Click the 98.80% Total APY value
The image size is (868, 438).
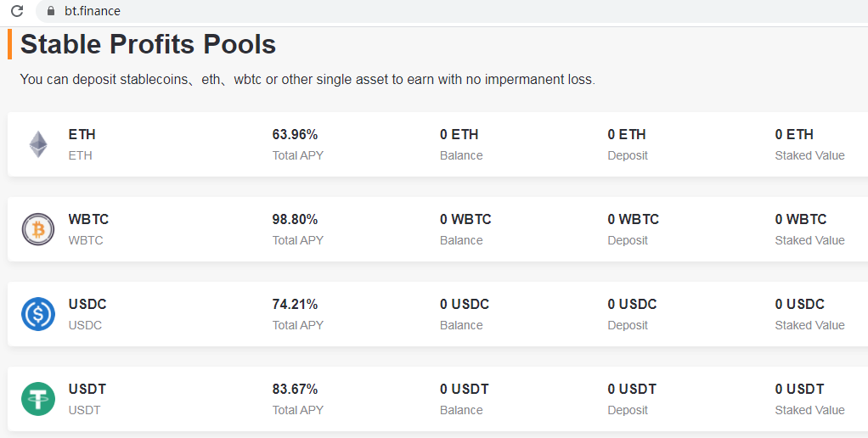coord(295,219)
